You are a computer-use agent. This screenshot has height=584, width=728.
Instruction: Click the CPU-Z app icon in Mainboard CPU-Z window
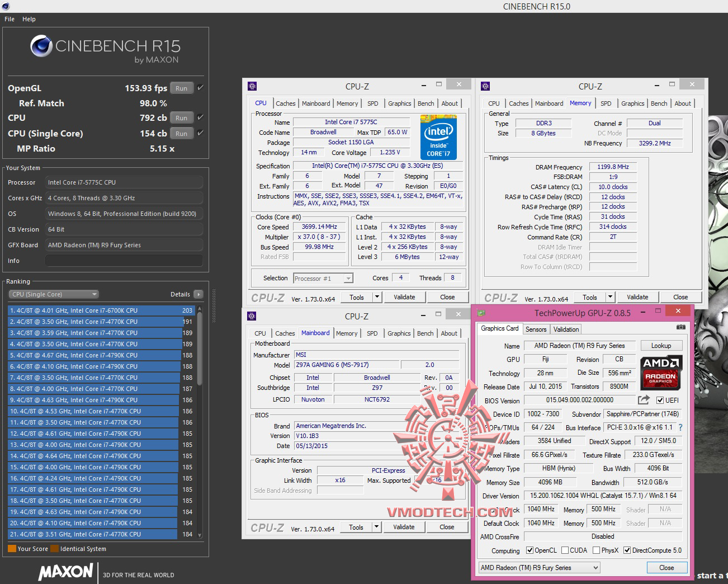click(x=252, y=315)
